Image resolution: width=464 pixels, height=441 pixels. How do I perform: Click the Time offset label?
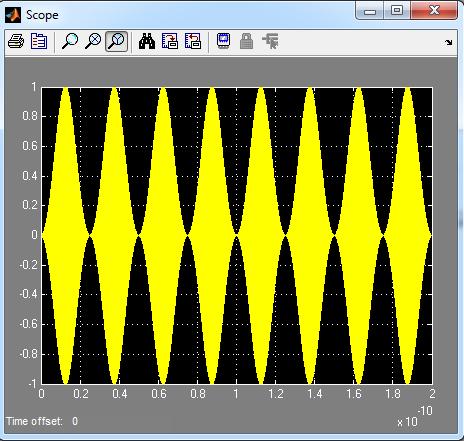[x=34, y=421]
